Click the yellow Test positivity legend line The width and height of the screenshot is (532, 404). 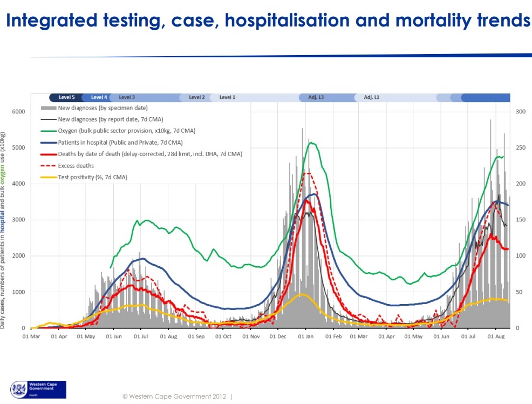point(49,177)
